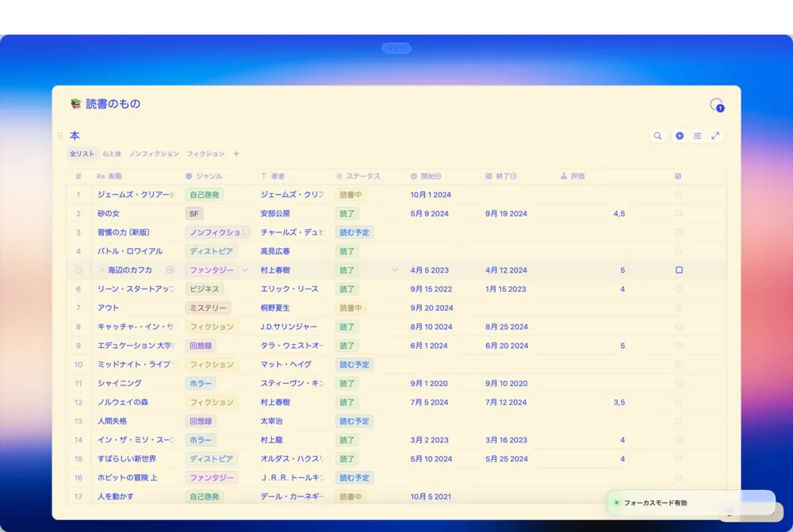Tick the last-column checkbox in 人間失格 row
This screenshot has width=793, height=532.
(680, 421)
